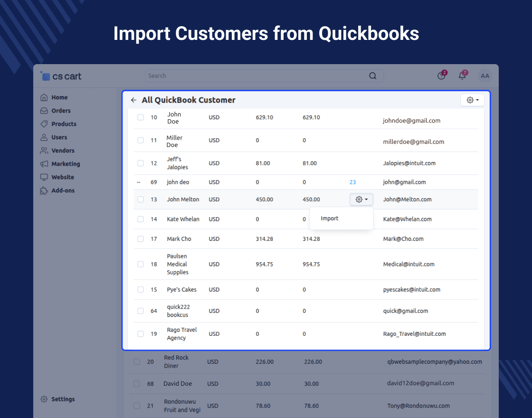This screenshot has height=418, width=532.
Task: Click email millerdoe@gmail.com
Action: click(x=414, y=142)
